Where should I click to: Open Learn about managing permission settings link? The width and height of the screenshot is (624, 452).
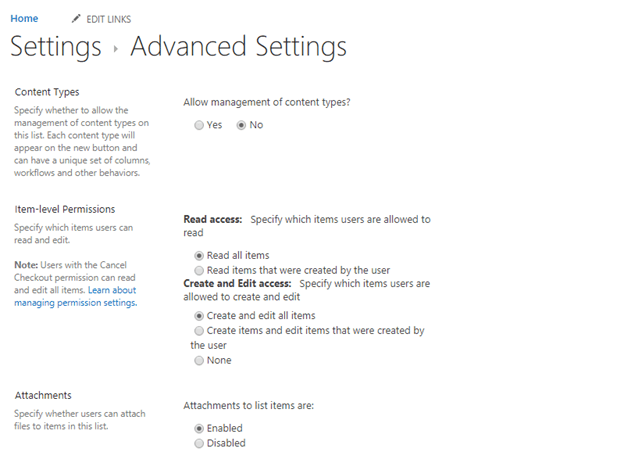(x=76, y=296)
